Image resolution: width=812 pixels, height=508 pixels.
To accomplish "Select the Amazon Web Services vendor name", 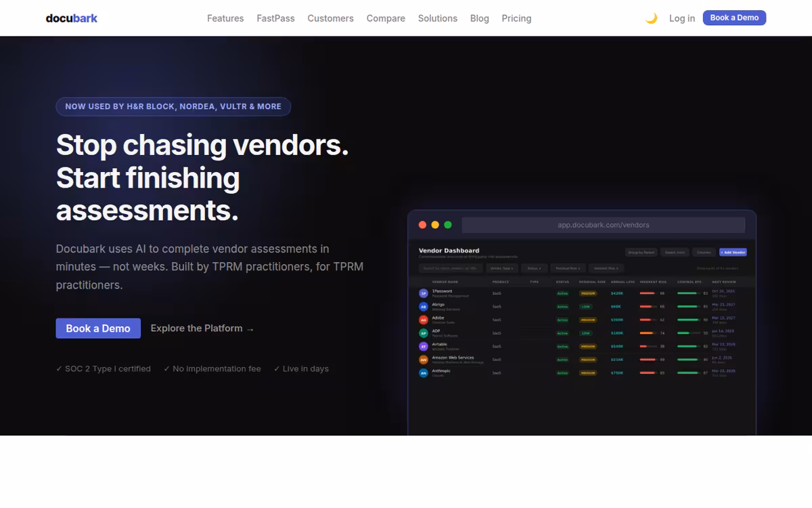I will tap(453, 358).
